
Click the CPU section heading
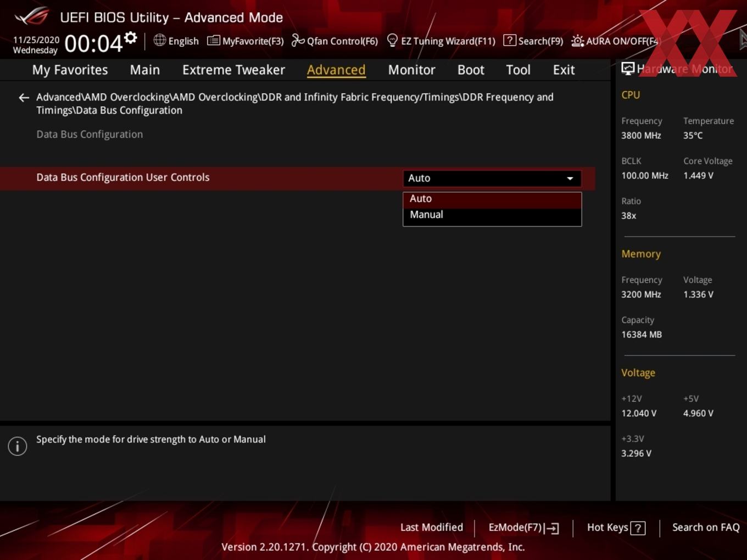point(631,95)
